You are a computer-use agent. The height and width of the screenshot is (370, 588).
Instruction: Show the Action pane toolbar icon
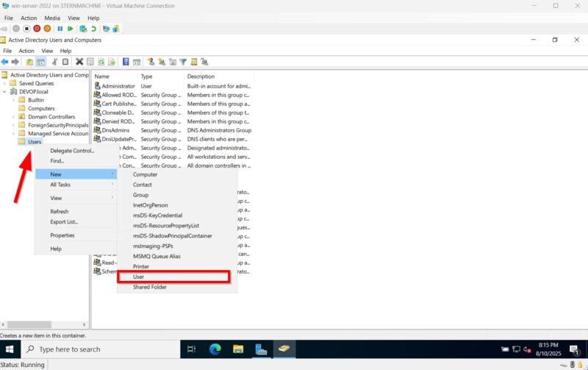pos(137,62)
